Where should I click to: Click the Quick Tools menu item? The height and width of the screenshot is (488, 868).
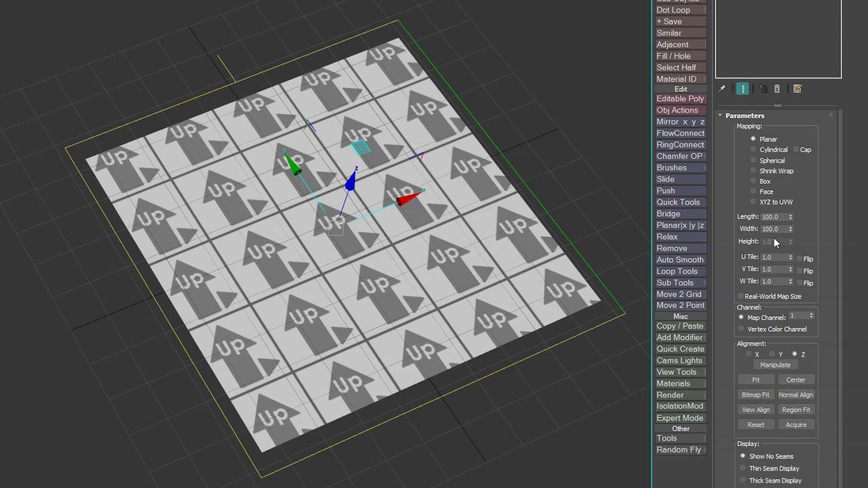[680, 203]
